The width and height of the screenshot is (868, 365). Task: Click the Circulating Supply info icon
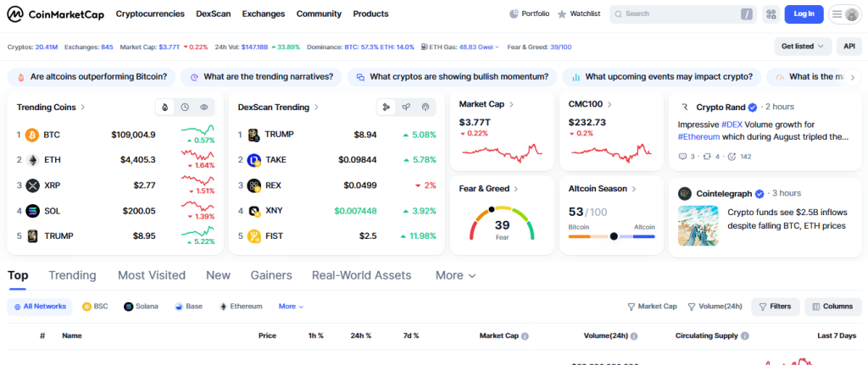[745, 335]
